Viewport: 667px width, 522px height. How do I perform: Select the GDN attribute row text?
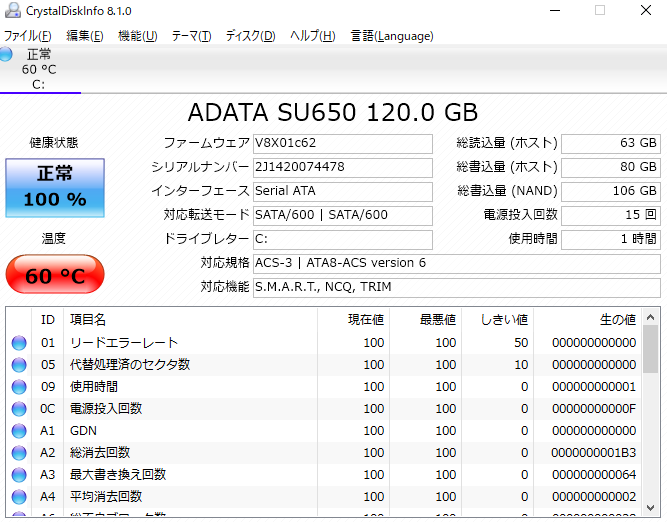pos(83,431)
